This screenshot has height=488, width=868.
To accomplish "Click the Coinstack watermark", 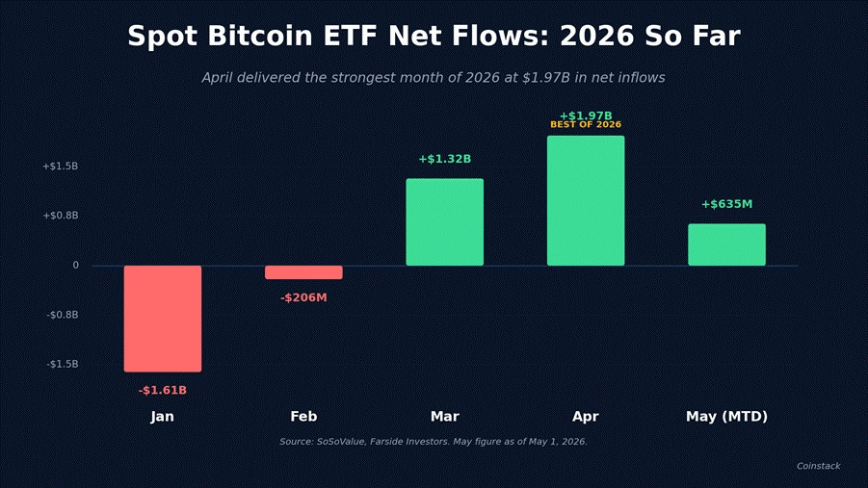I will [818, 466].
